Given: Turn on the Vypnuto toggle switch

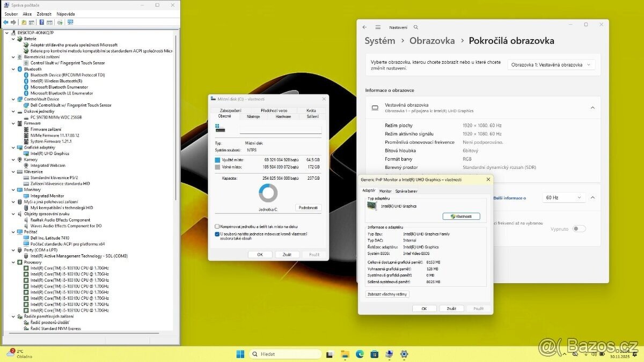Looking at the screenshot, I should [579, 228].
